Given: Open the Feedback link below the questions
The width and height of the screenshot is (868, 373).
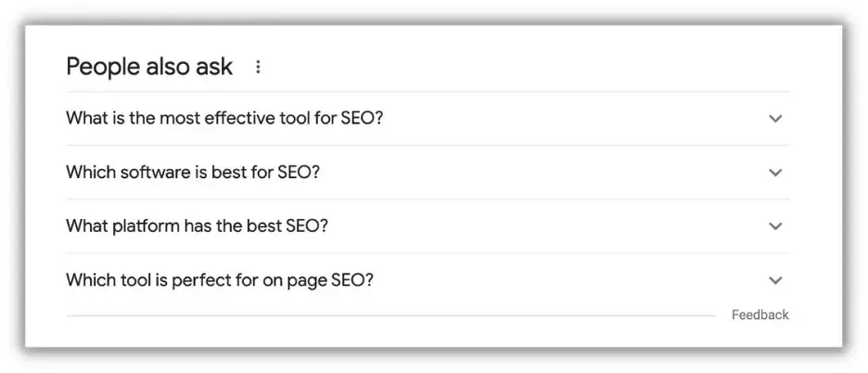Looking at the screenshot, I should click(x=760, y=315).
